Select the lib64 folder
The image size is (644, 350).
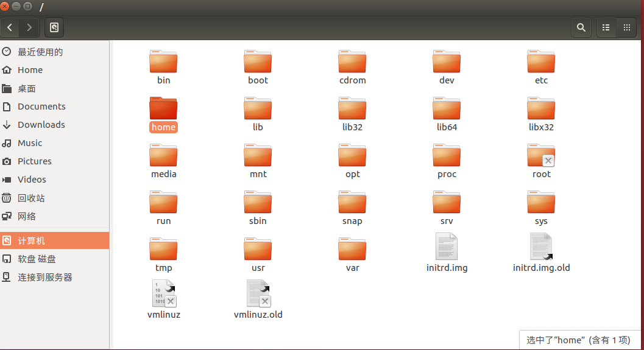tap(447, 114)
